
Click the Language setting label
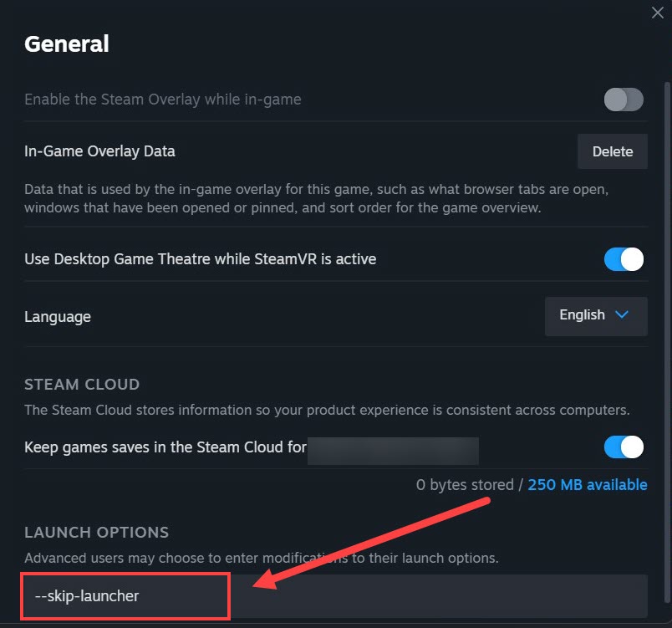pos(58,317)
